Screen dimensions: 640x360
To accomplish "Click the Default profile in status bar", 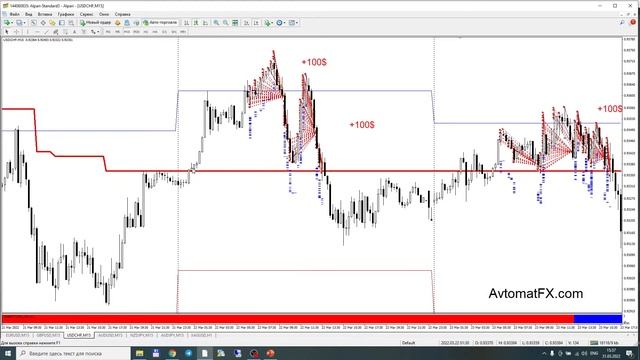I will (x=408, y=343).
